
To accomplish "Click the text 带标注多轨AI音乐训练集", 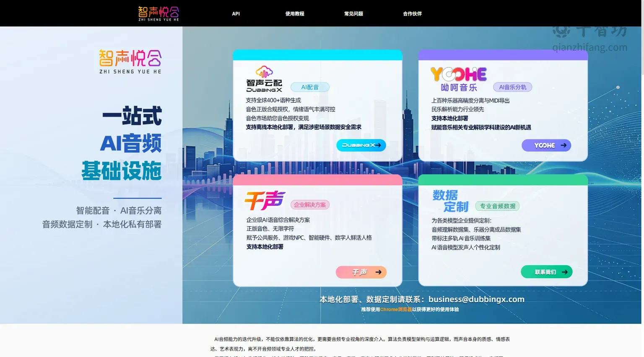I will (461, 238).
